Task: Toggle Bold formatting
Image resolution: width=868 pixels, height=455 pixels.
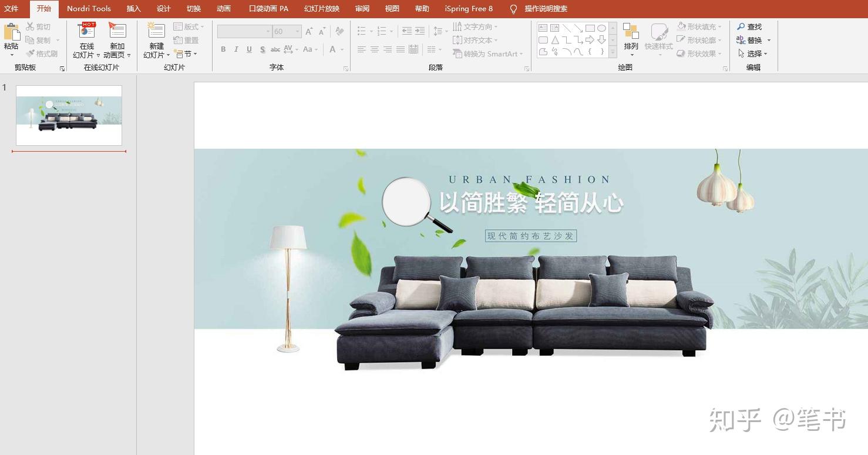Action: pos(223,49)
